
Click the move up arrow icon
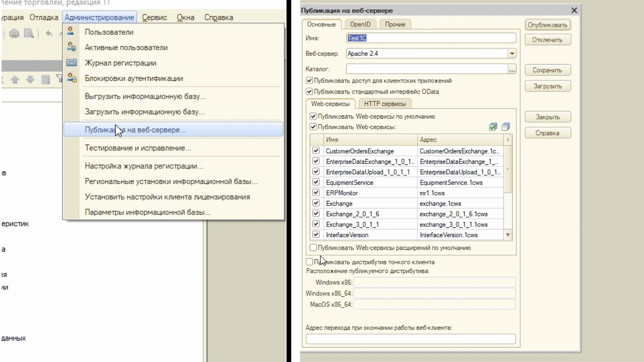[x=15, y=80]
